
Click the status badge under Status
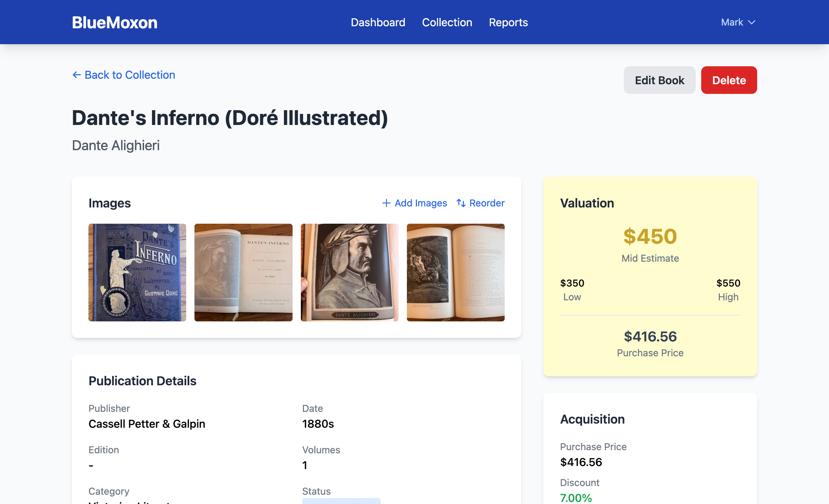(341, 501)
